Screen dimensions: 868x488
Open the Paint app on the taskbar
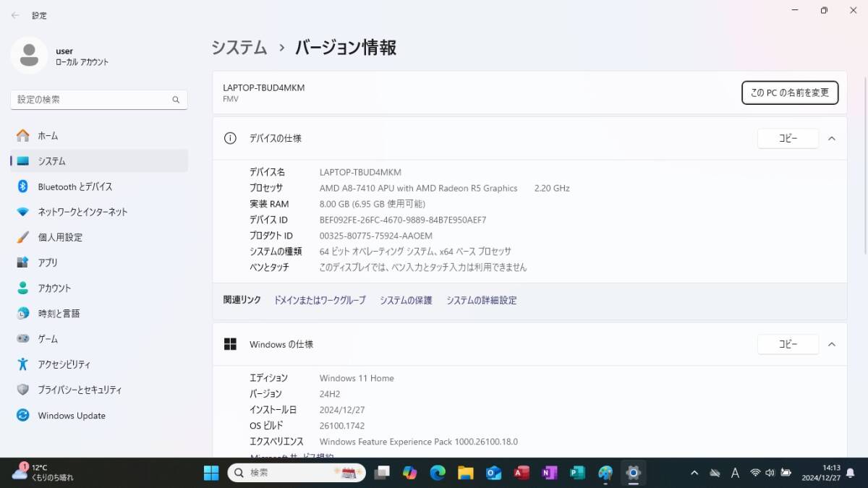click(x=605, y=473)
